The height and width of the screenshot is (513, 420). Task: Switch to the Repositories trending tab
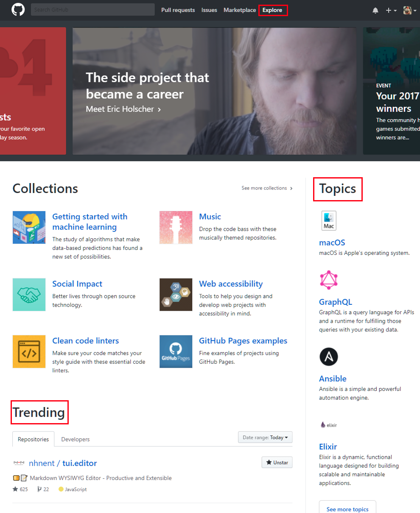tap(34, 439)
